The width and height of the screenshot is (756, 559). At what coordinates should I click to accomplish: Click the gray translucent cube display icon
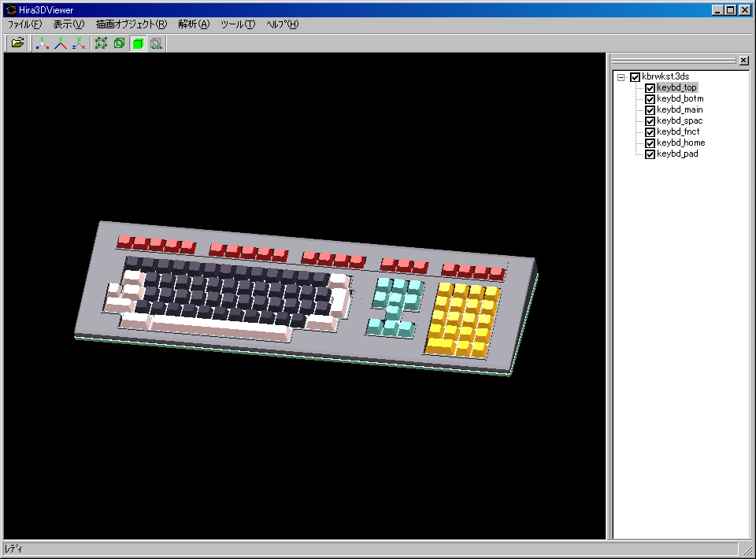point(156,43)
